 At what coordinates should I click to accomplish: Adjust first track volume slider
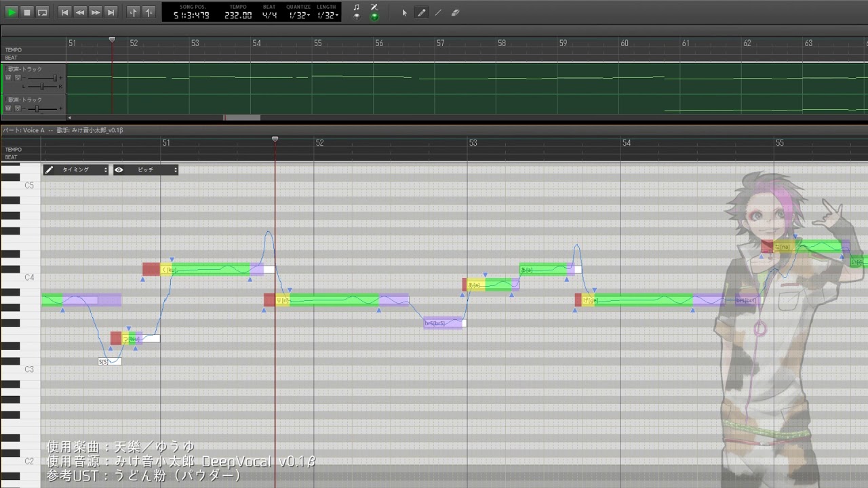pos(41,78)
